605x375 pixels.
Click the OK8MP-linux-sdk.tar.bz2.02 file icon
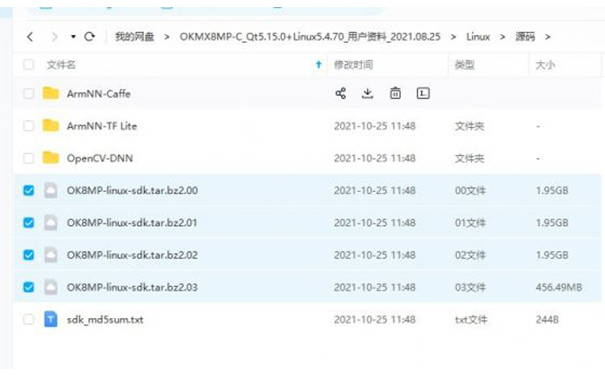point(51,255)
